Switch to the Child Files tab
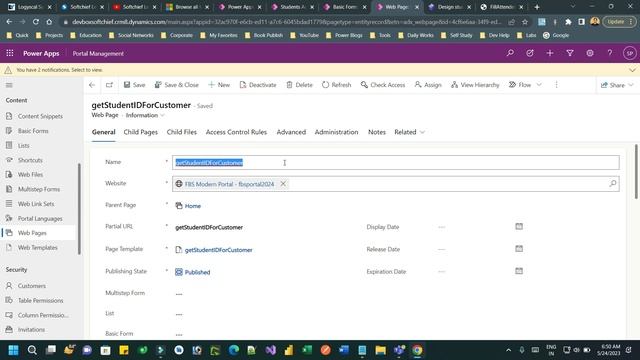This screenshot has width=640, height=360. coord(182,132)
